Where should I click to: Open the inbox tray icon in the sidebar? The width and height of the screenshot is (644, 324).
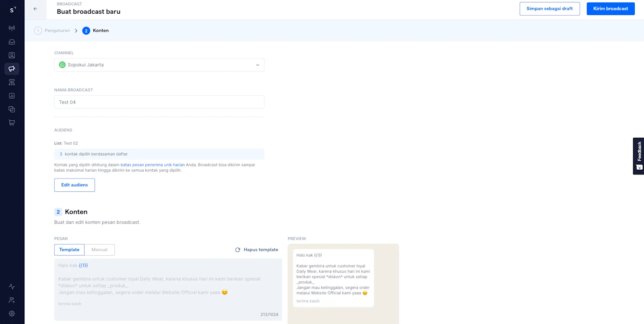pyautogui.click(x=12, y=42)
